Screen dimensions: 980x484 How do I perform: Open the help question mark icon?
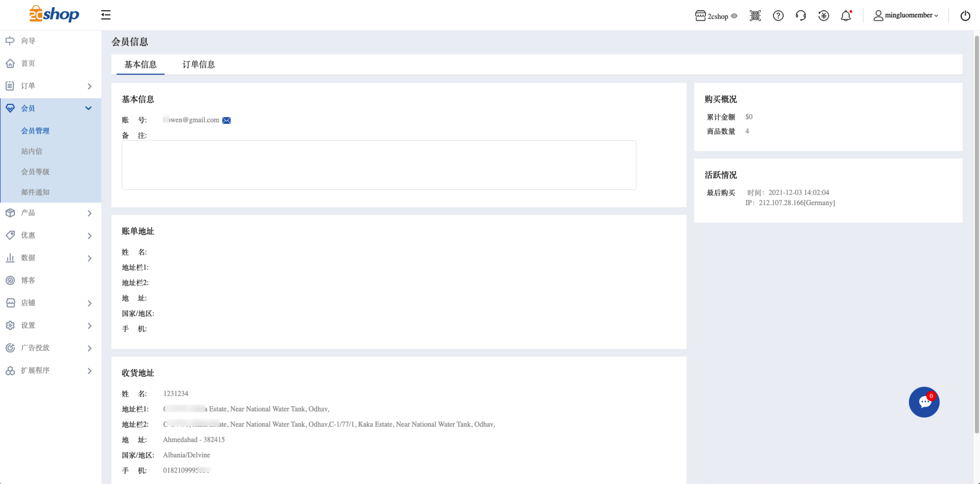click(x=778, y=16)
